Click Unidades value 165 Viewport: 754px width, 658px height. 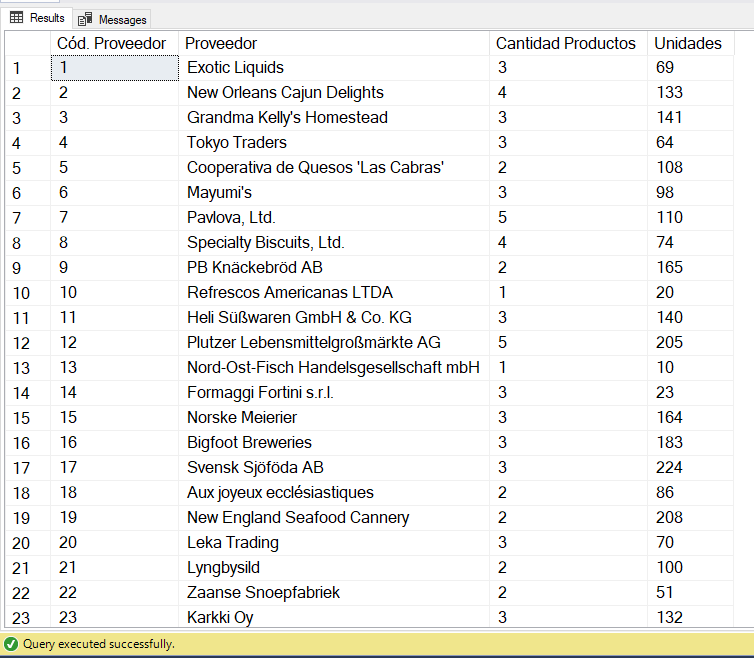click(691, 268)
